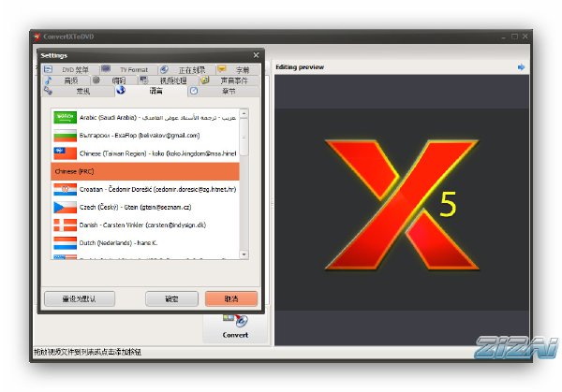562x392 pixels.
Task: Open the 正在刻录 burning tab
Action: point(186,69)
